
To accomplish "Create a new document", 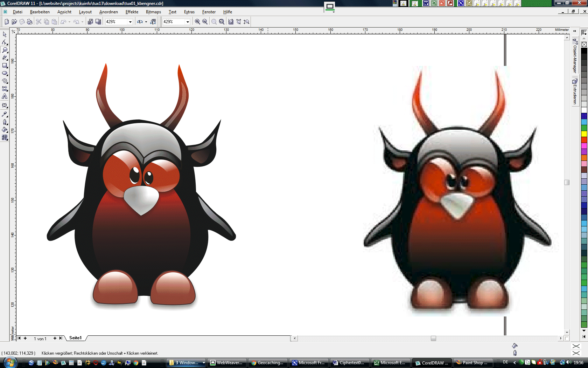I will (x=7, y=22).
